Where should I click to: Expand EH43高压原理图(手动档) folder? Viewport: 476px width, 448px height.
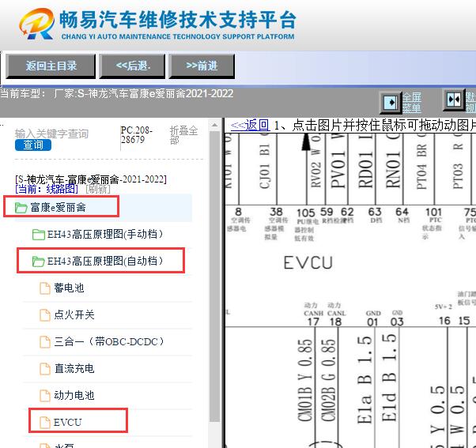pos(104,235)
